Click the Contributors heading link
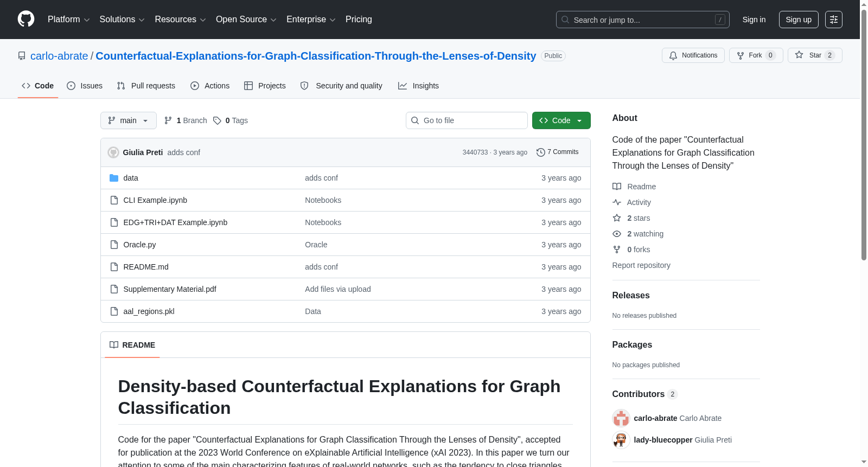Viewport: 868px width, 467px height. (x=645, y=394)
